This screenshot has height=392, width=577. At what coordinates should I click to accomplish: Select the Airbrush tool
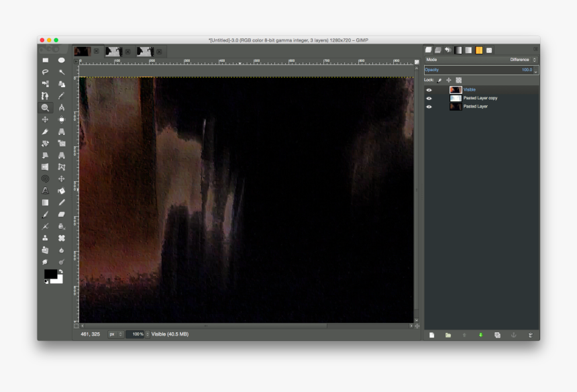pyautogui.click(x=45, y=226)
